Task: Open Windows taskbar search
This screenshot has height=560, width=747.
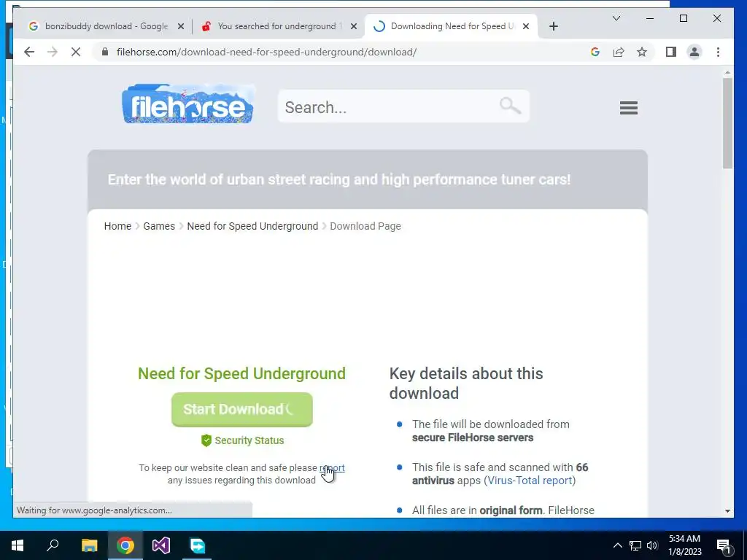Action: (53, 545)
